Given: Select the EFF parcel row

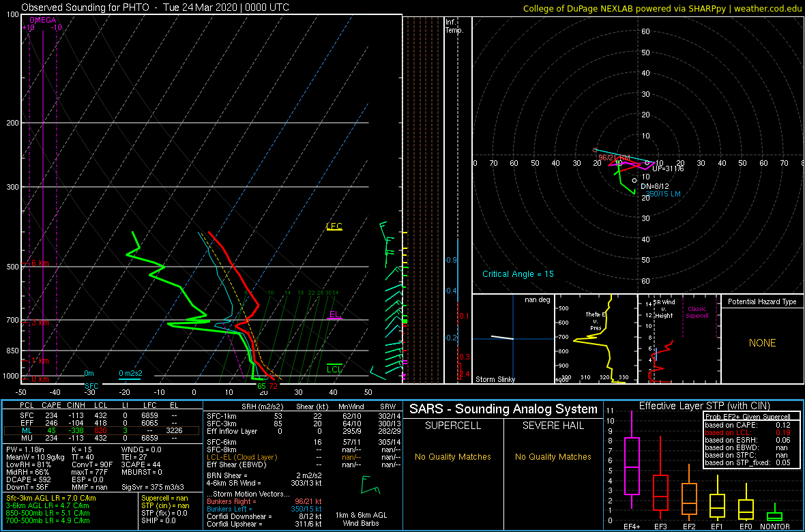Looking at the screenshot, I should click(x=103, y=424).
